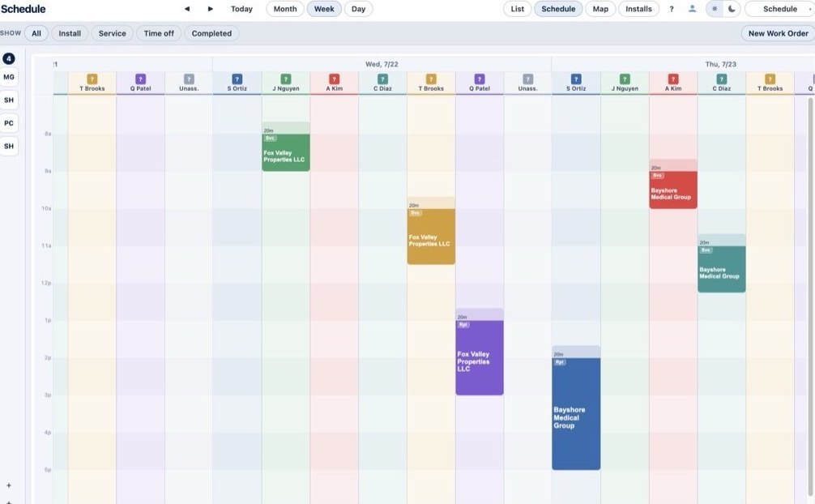Go to previous week with left arrow
This screenshot has width=815, height=504.
(x=187, y=9)
